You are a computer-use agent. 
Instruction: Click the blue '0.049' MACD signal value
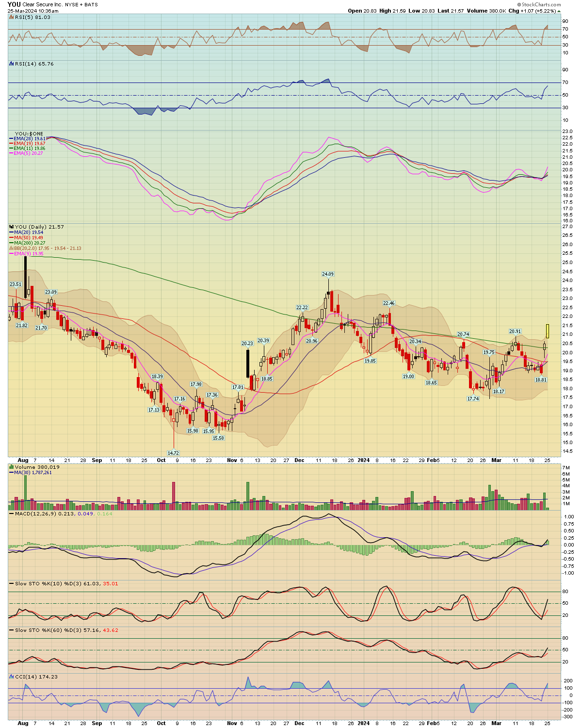(85, 513)
